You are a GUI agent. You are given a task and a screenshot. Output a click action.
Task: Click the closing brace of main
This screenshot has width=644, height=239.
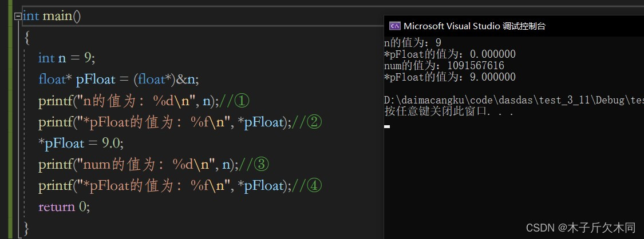(25, 228)
